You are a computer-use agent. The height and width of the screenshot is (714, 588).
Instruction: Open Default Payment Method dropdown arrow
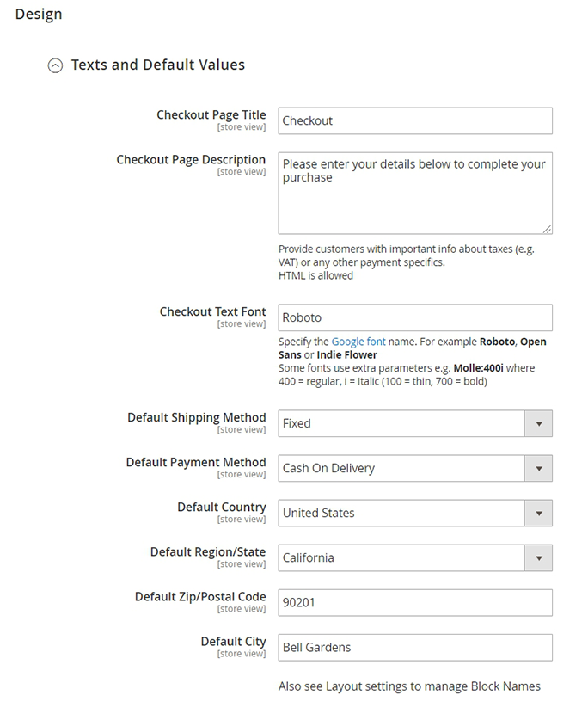[x=539, y=468]
